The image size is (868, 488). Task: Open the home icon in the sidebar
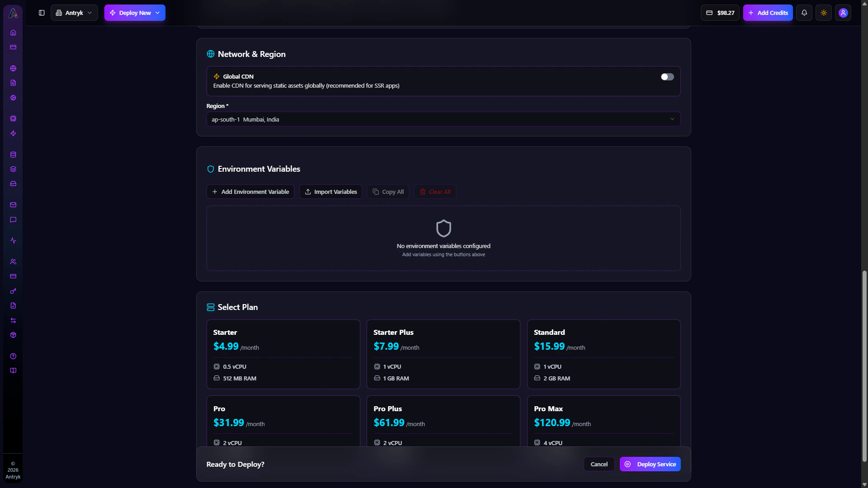[13, 33]
